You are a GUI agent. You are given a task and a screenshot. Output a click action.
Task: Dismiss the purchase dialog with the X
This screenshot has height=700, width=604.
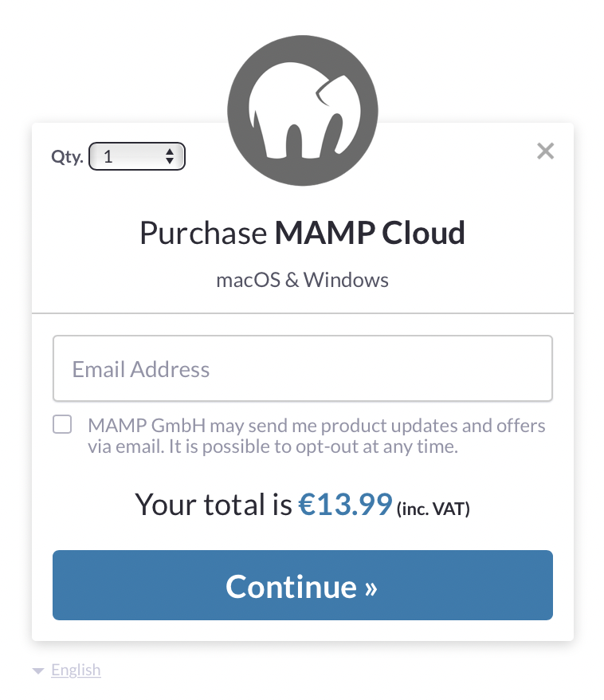pos(545,151)
